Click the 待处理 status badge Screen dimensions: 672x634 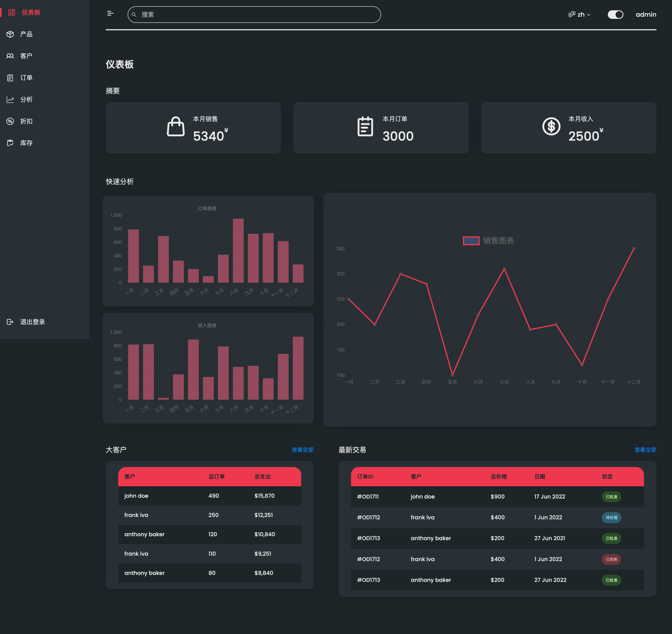[611, 517]
